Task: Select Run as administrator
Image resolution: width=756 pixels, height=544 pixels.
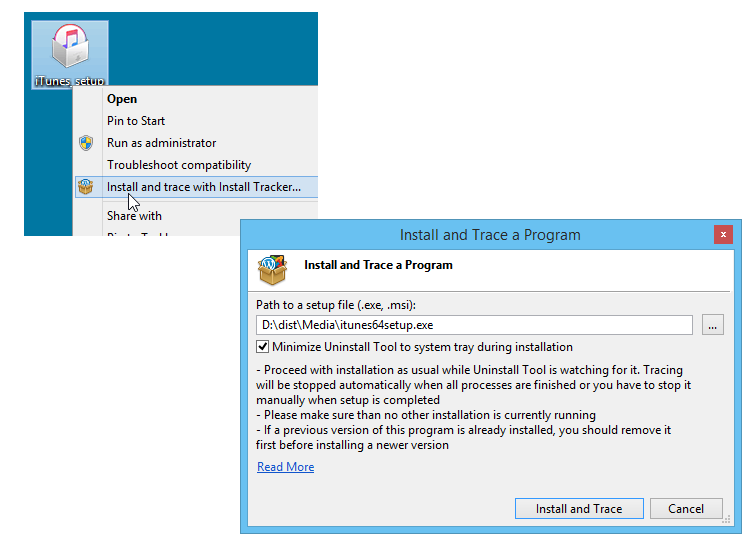Action: (162, 143)
